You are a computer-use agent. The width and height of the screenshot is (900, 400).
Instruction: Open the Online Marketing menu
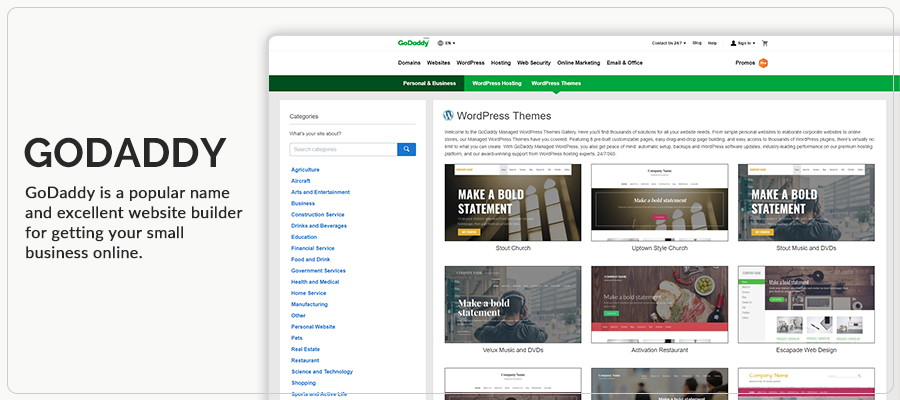pyautogui.click(x=580, y=63)
